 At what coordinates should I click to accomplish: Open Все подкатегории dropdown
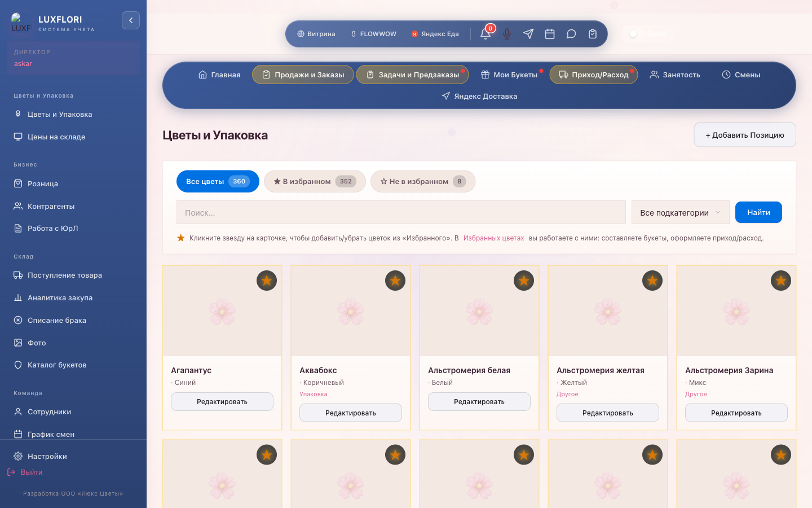coord(681,212)
